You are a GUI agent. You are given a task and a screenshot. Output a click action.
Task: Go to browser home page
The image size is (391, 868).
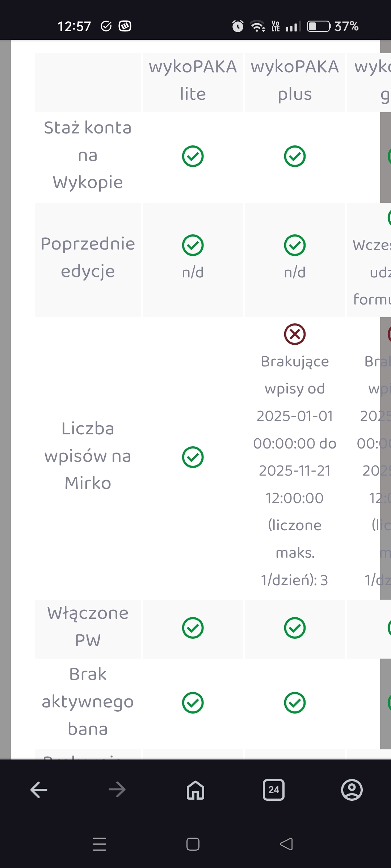click(195, 790)
